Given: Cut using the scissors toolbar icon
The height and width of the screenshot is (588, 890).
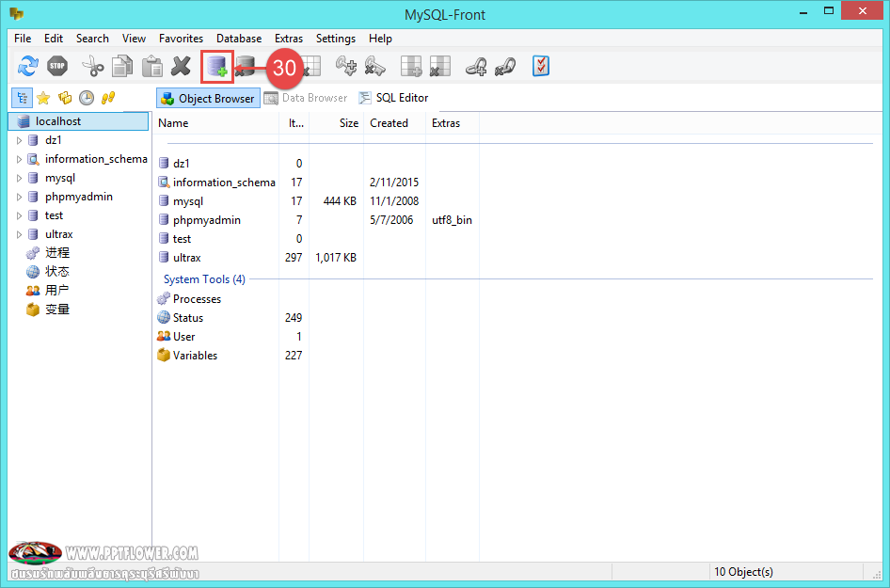Looking at the screenshot, I should [x=93, y=67].
